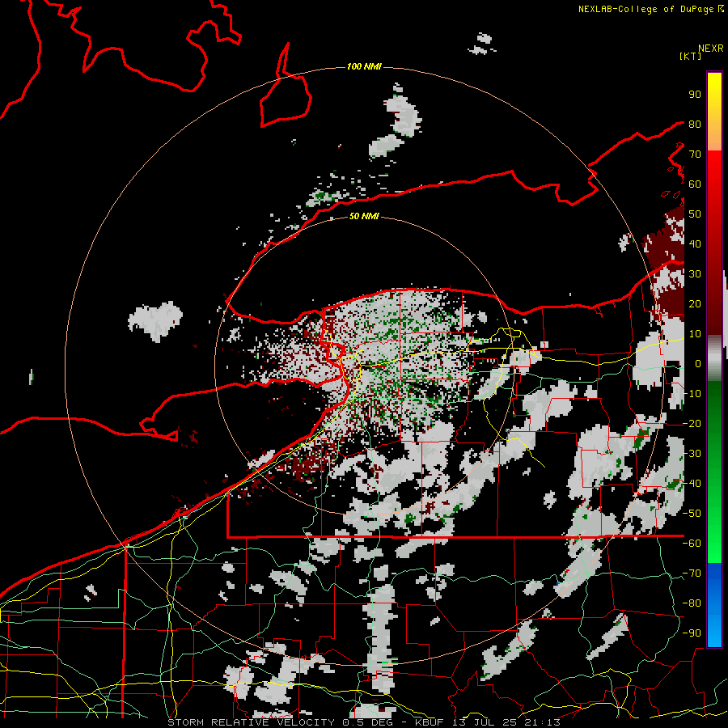Click the -50 value on velocity scale

click(x=692, y=514)
